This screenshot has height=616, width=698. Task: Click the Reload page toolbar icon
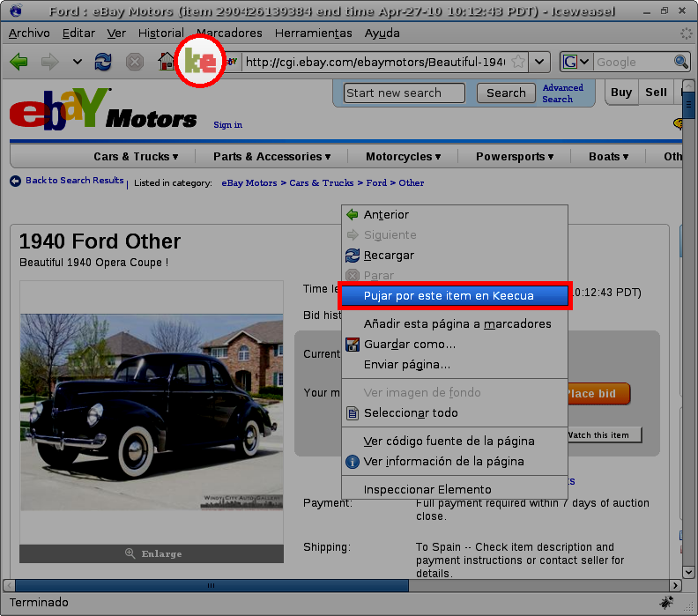103,62
